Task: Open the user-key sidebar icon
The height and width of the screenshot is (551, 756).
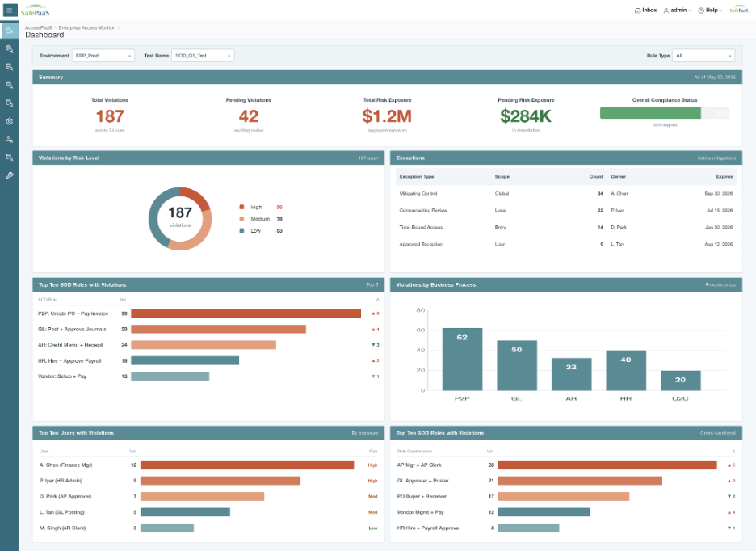Action: (x=9, y=140)
